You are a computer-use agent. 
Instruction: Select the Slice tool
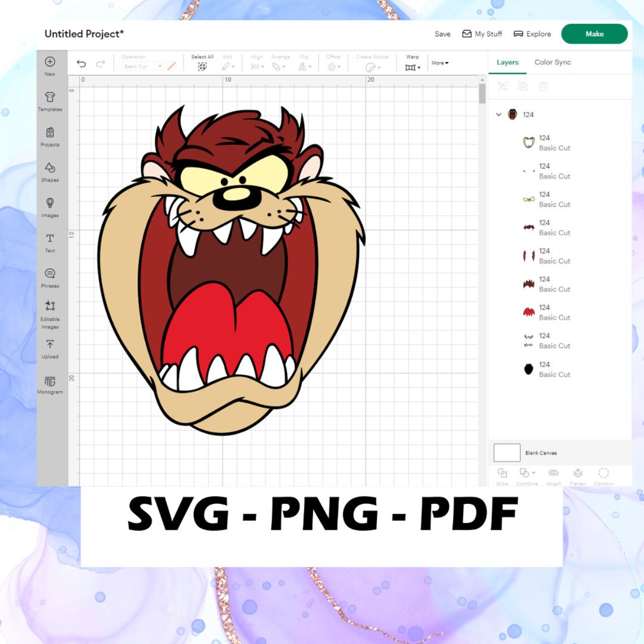(x=502, y=475)
